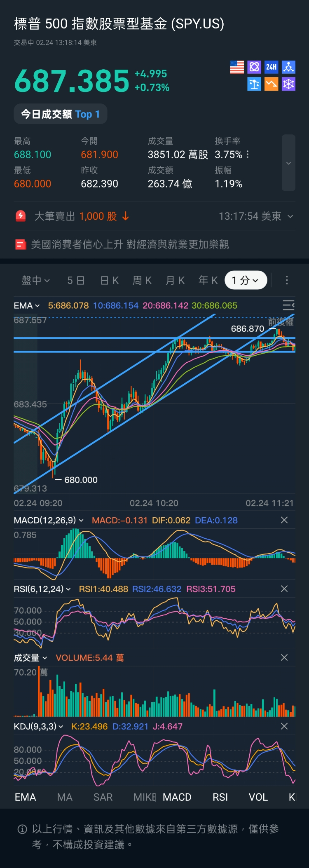Tap the purple hexagon cube icon
The image size is (309, 868).
[288, 84]
